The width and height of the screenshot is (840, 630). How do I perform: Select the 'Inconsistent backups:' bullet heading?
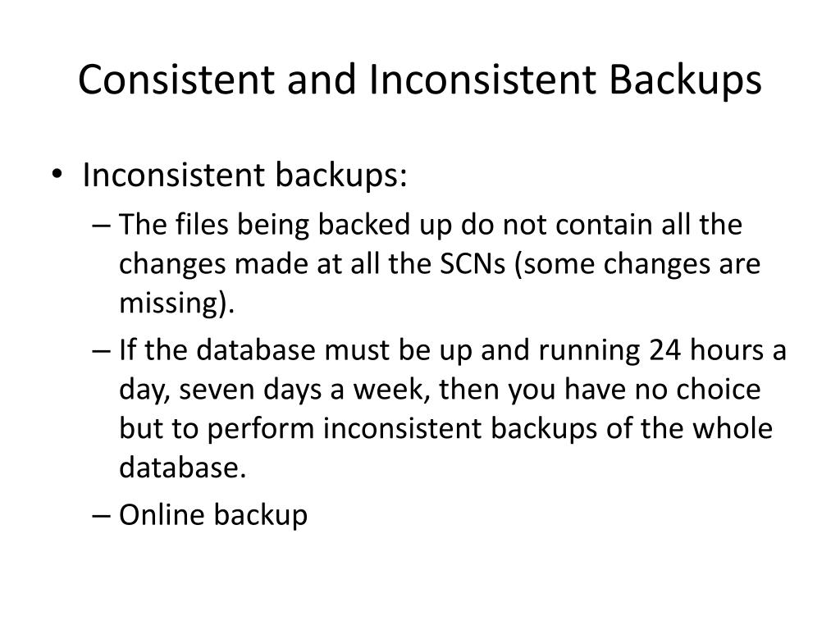pos(244,176)
